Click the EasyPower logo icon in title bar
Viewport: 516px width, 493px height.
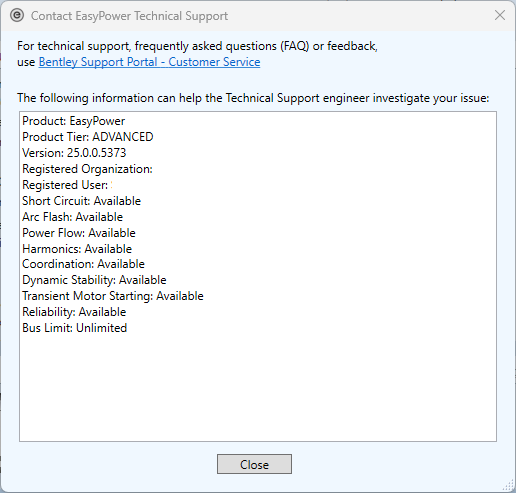point(17,15)
